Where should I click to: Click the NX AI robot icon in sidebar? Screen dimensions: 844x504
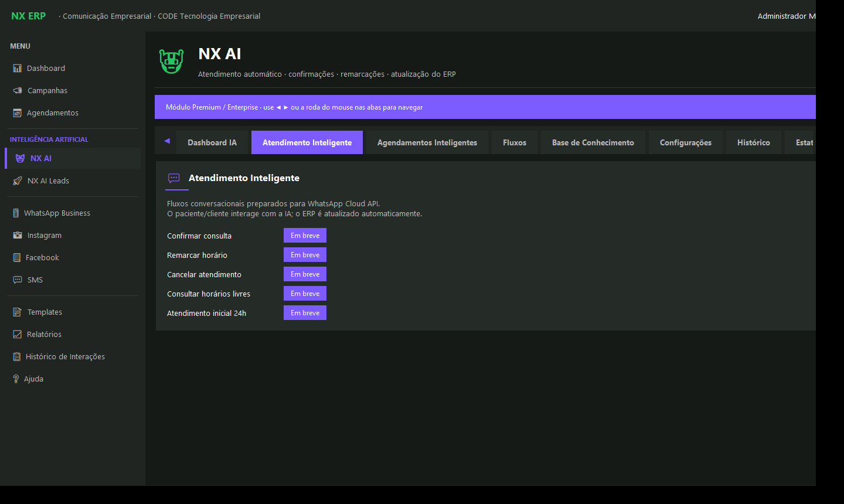click(20, 159)
